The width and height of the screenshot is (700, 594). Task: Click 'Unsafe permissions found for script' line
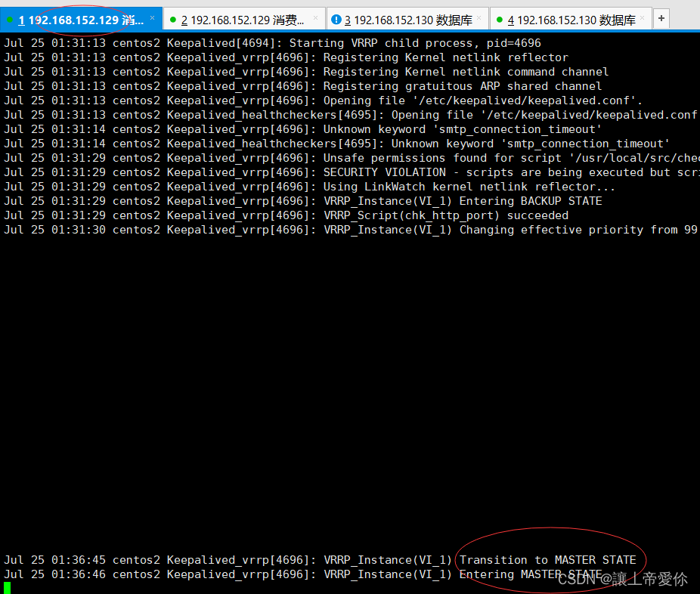(351, 157)
